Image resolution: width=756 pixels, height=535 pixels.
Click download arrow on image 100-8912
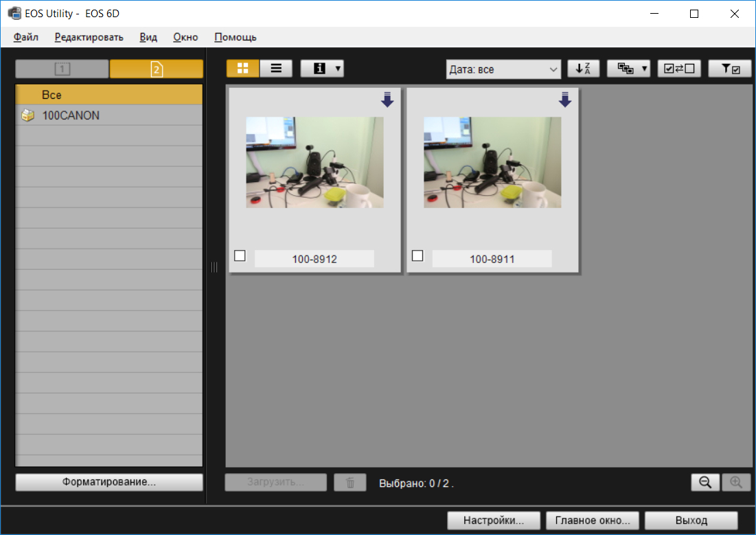coord(387,100)
